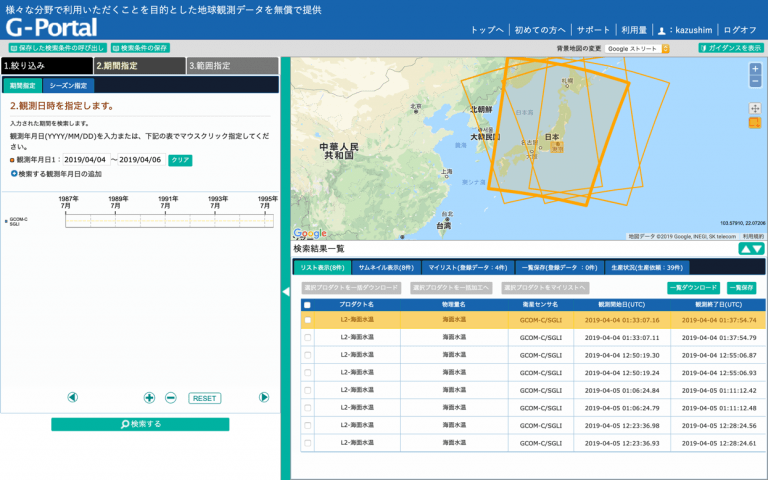Click the GCOM-C SGLI timeline row label
Screen dimensions: 768x480
pos(18,221)
